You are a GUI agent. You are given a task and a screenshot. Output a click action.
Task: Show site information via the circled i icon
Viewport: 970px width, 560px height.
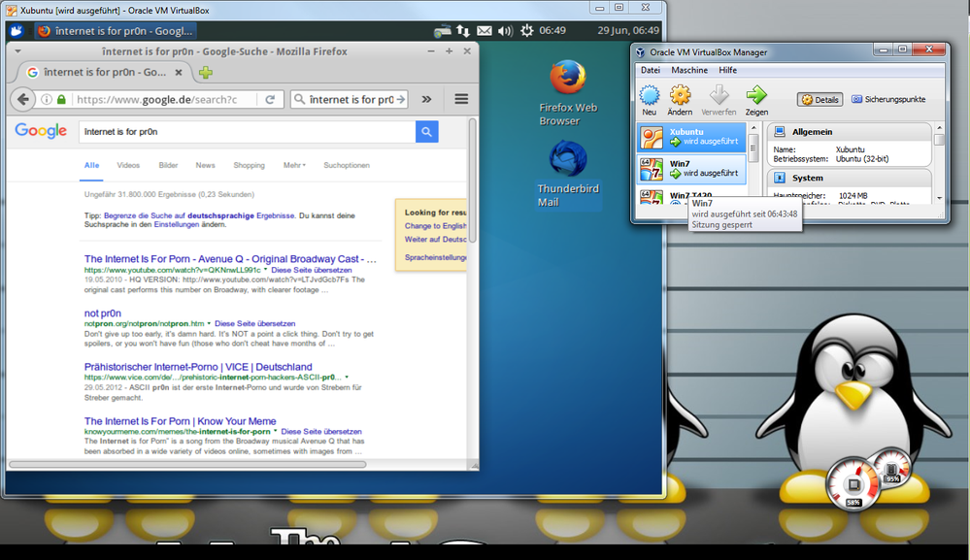pyautogui.click(x=47, y=99)
